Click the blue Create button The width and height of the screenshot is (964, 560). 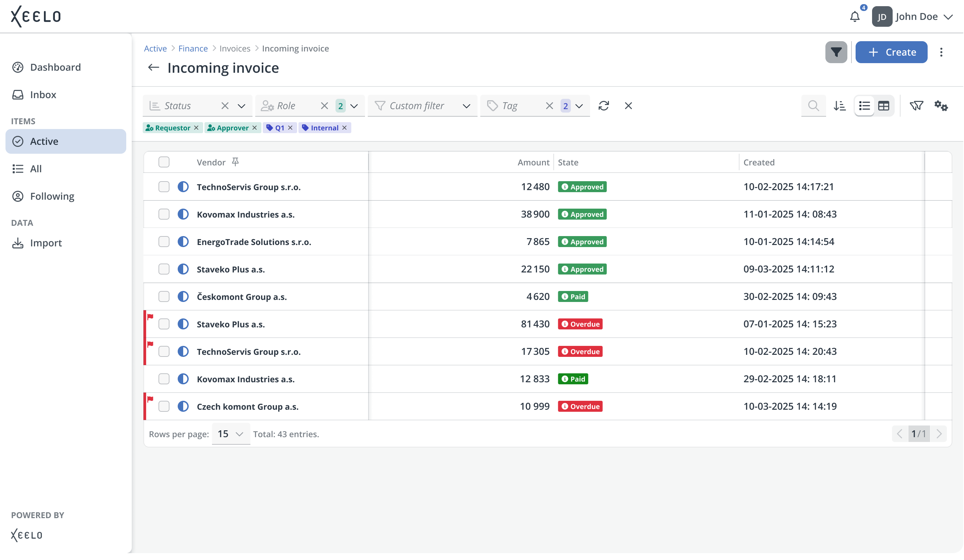coord(891,52)
